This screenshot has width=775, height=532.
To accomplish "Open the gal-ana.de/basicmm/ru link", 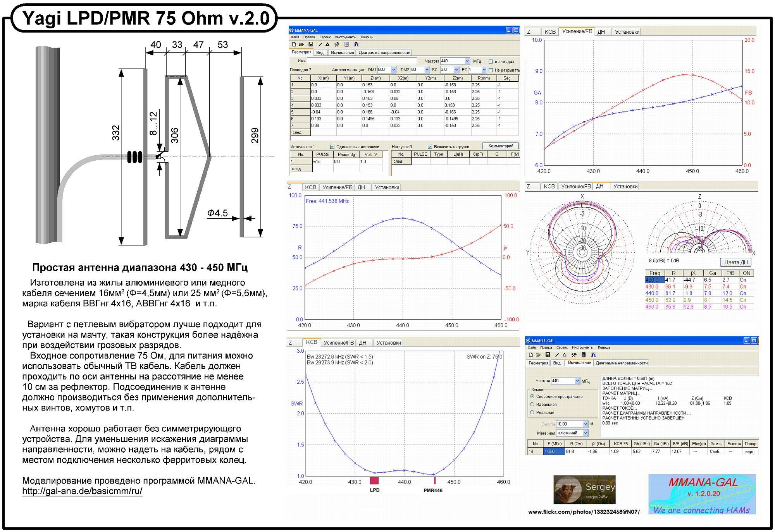I will point(82,491).
